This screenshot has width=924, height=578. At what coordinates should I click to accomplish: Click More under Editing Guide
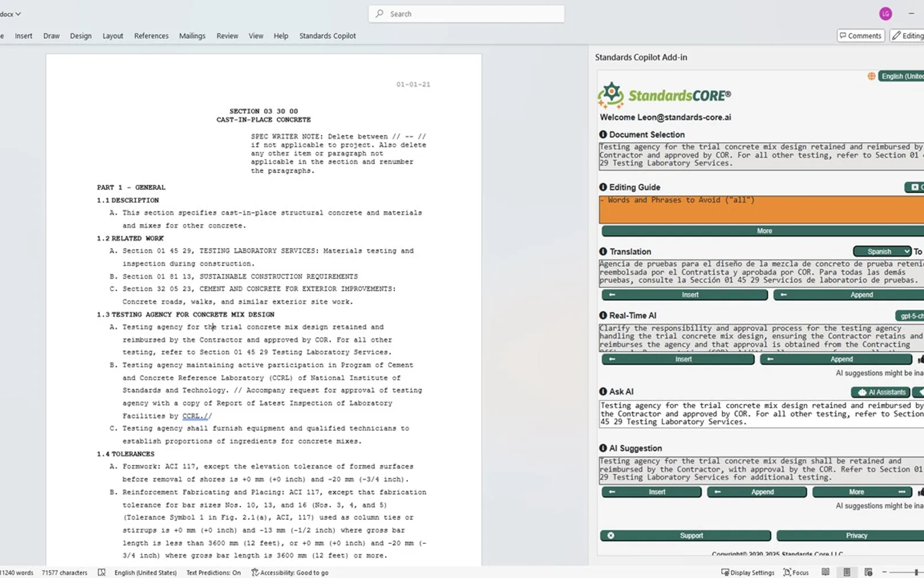click(763, 231)
